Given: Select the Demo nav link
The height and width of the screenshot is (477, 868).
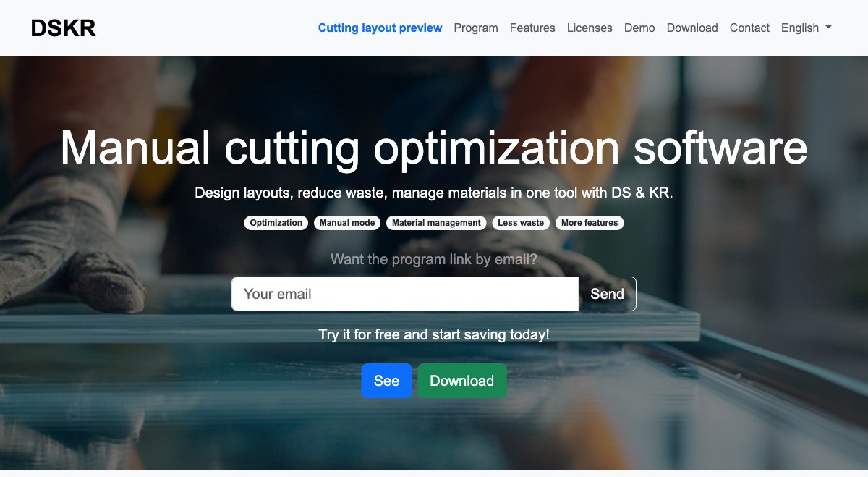Looking at the screenshot, I should click(639, 28).
